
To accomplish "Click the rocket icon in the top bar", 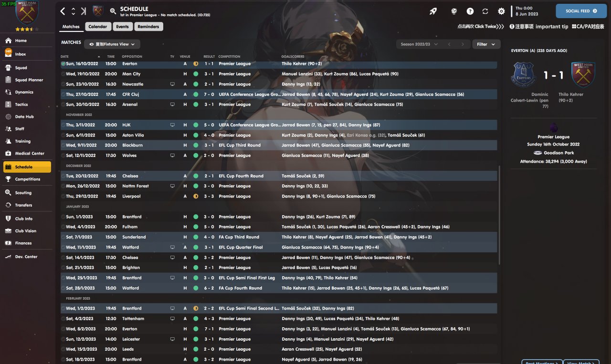I will (x=433, y=11).
